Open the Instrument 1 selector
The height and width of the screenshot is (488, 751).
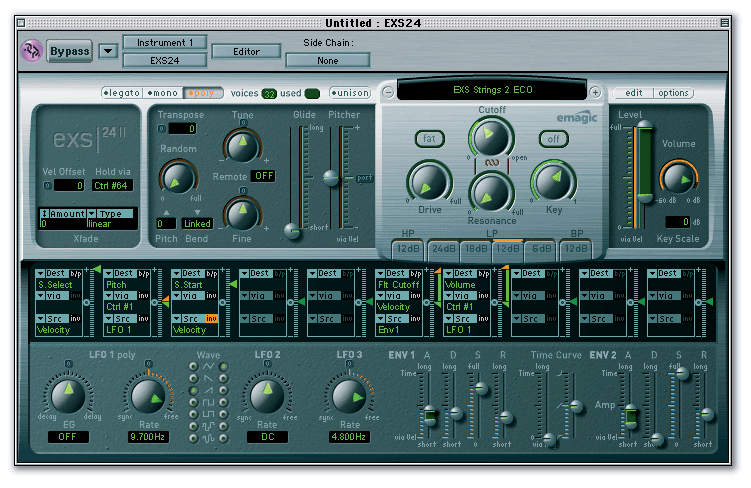[165, 43]
